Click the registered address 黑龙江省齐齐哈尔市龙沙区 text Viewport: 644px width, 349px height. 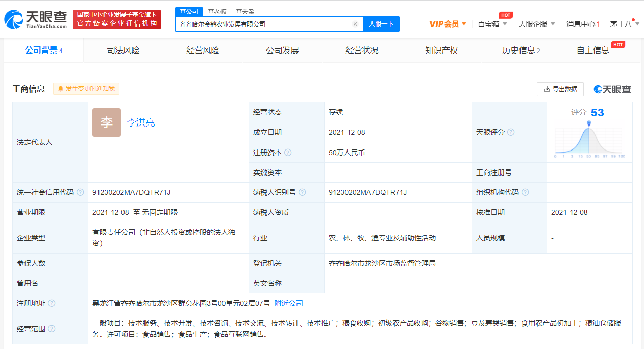point(181,303)
